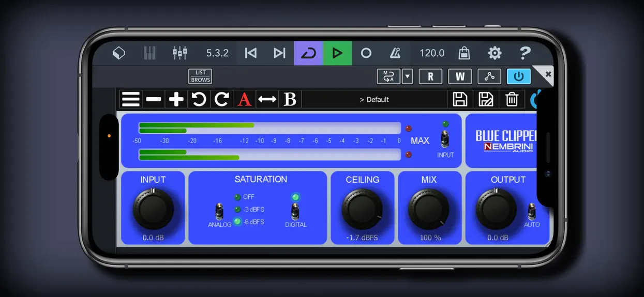This screenshot has width=644, height=297.
Task: Open the piano keyboard view
Action: [149, 53]
